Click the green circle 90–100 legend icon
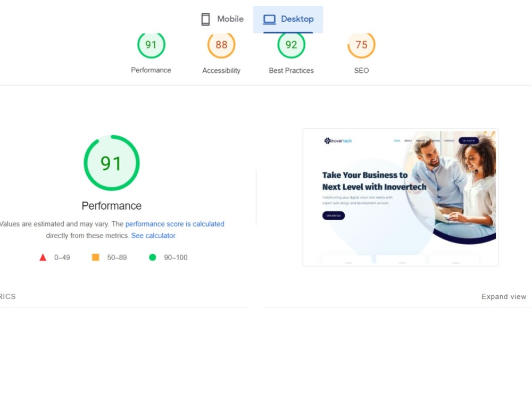The height and width of the screenshot is (399, 532). point(152,257)
